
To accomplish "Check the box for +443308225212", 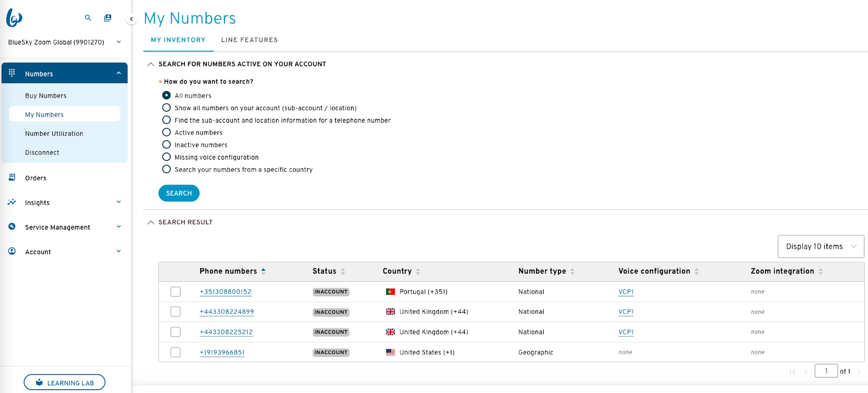I will pyautogui.click(x=175, y=332).
